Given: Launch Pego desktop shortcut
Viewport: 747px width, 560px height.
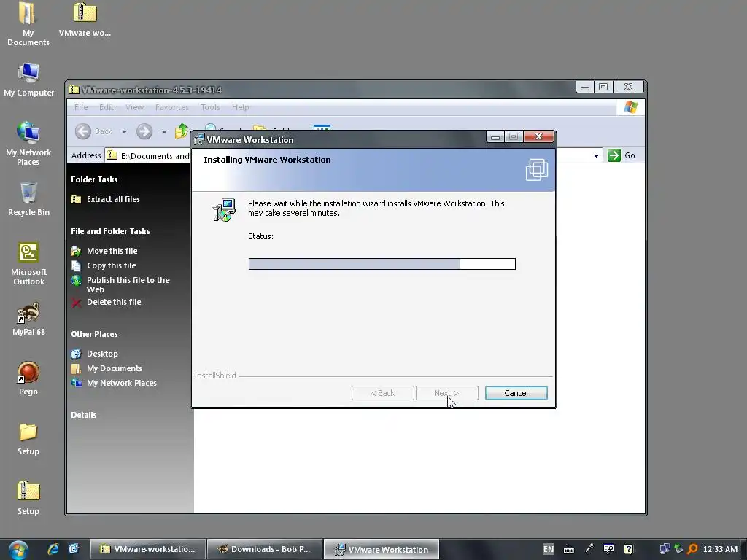Looking at the screenshot, I should (x=28, y=378).
